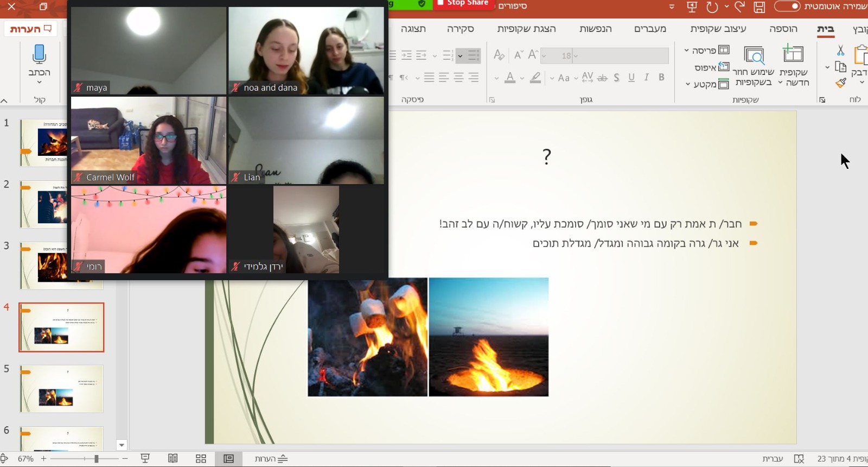
Task: Click the Redo arrow in quick access toolbar
Action: click(712, 7)
